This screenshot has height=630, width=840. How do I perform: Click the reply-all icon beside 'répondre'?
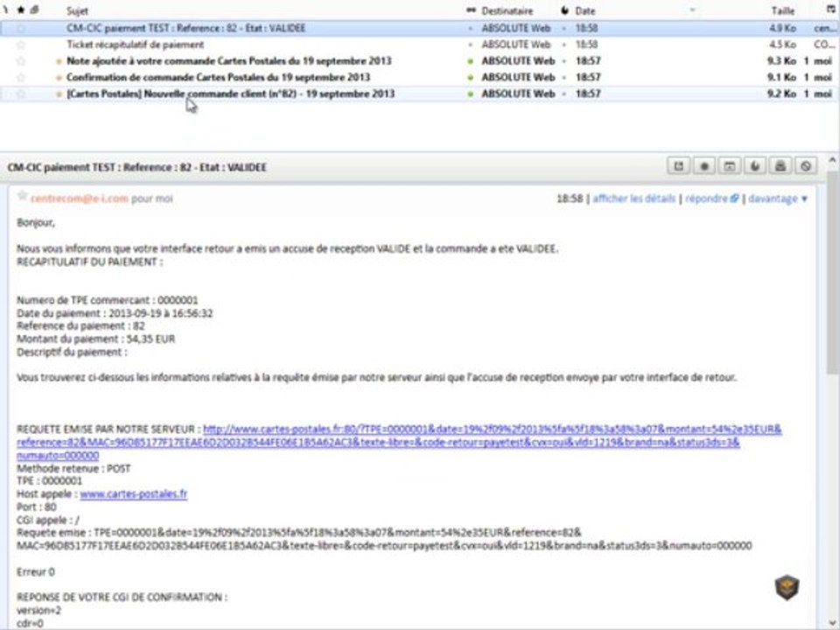[734, 199]
